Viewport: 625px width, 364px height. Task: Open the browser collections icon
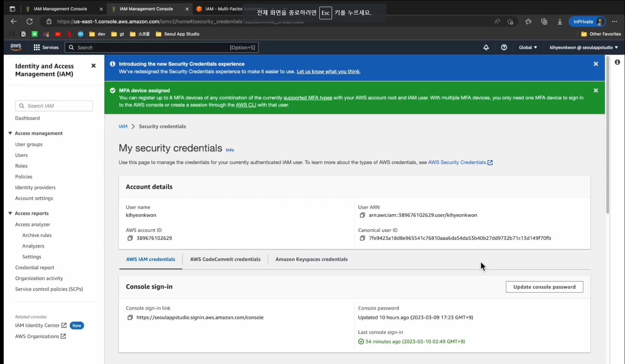[x=544, y=22]
